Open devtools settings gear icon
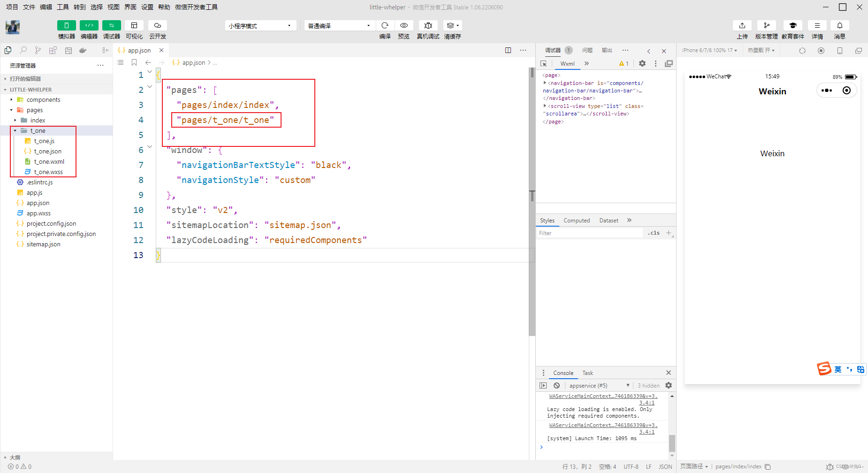The width and height of the screenshot is (868, 473). coord(642,63)
